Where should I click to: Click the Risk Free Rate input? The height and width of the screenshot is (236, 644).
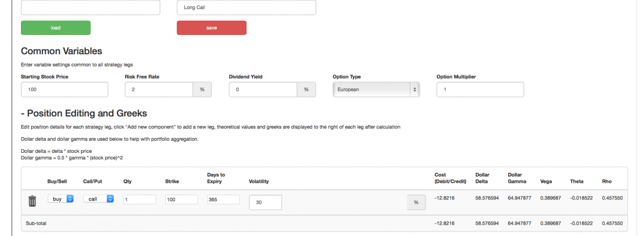click(159, 90)
